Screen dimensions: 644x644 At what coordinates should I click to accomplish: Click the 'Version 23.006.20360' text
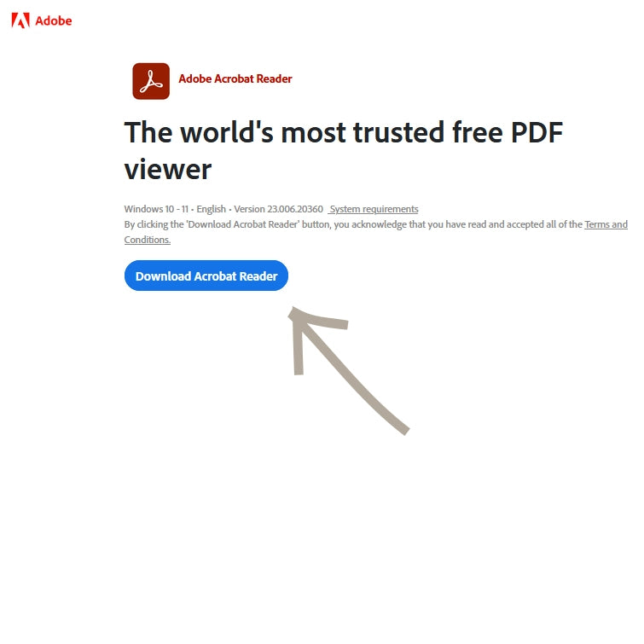(278, 209)
